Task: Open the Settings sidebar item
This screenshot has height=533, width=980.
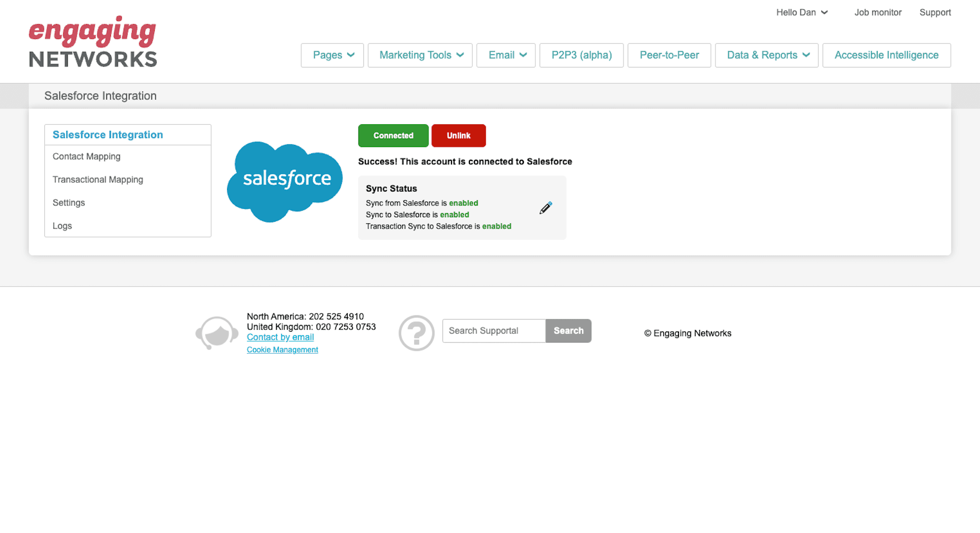Action: (x=128, y=203)
